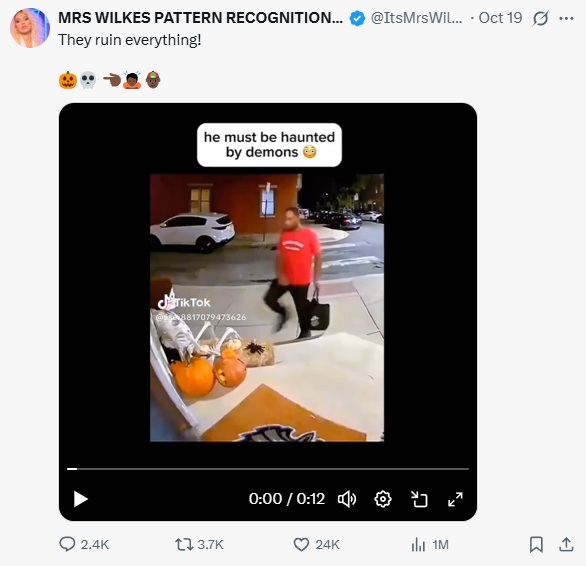Click the video progress bar

[268, 468]
